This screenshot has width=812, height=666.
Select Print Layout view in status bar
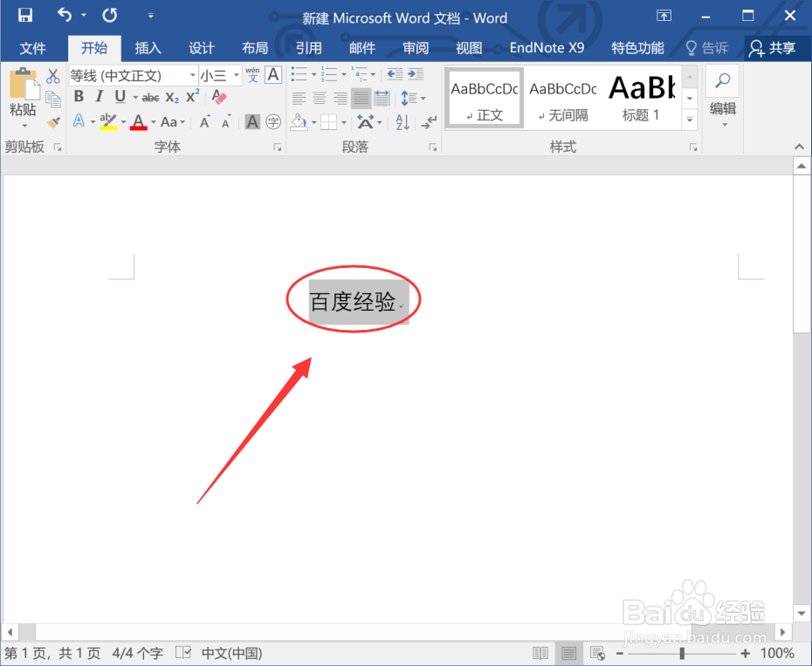[568, 653]
